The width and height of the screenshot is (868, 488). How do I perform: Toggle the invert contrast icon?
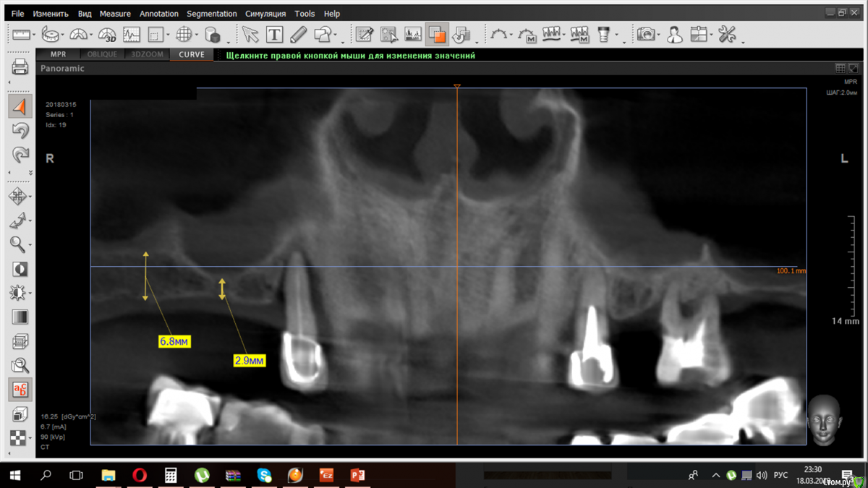pyautogui.click(x=20, y=269)
